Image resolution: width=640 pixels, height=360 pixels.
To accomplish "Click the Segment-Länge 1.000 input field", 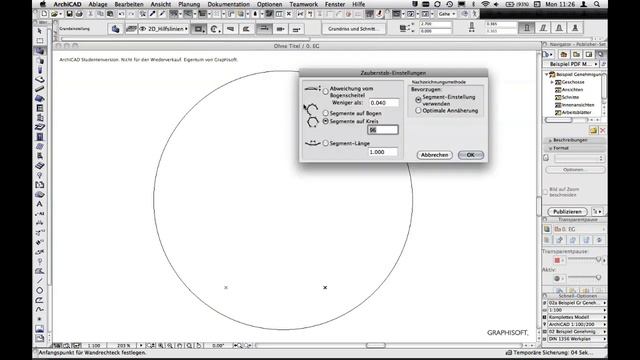I will 382,152.
